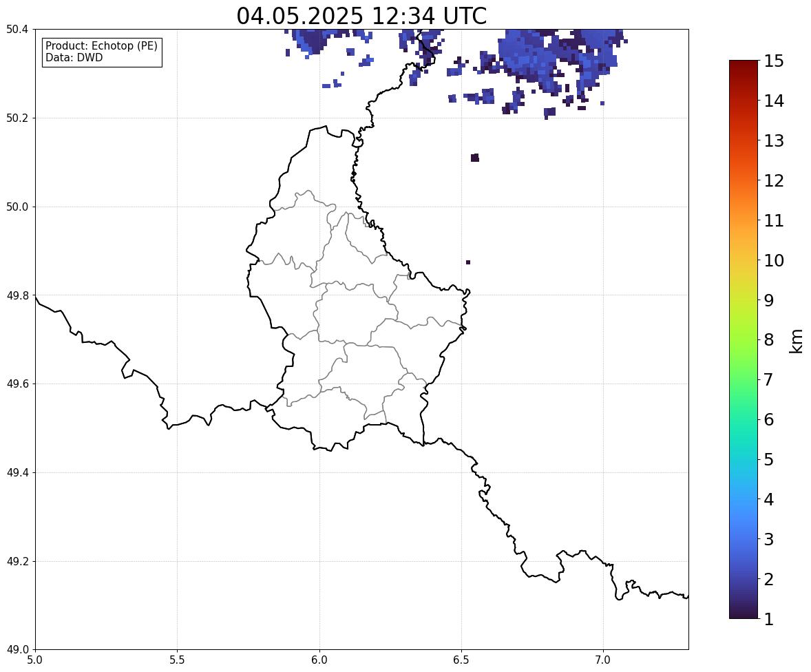Click the longitude tick label "6.5"
This screenshot has height=672, width=811.
pos(461,660)
